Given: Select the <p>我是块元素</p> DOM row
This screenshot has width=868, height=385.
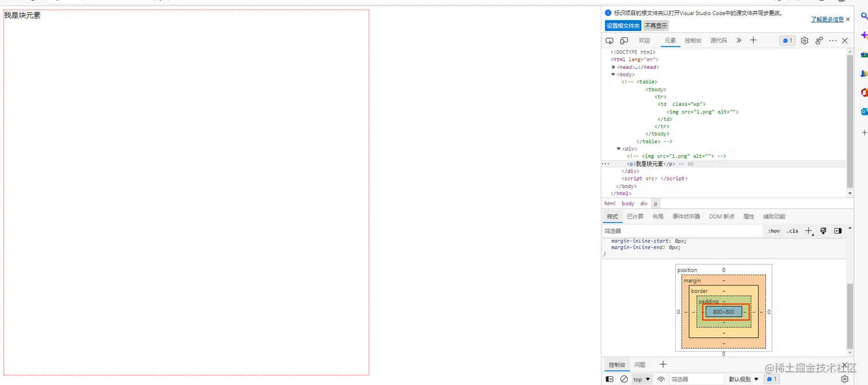Looking at the screenshot, I should click(723, 164).
